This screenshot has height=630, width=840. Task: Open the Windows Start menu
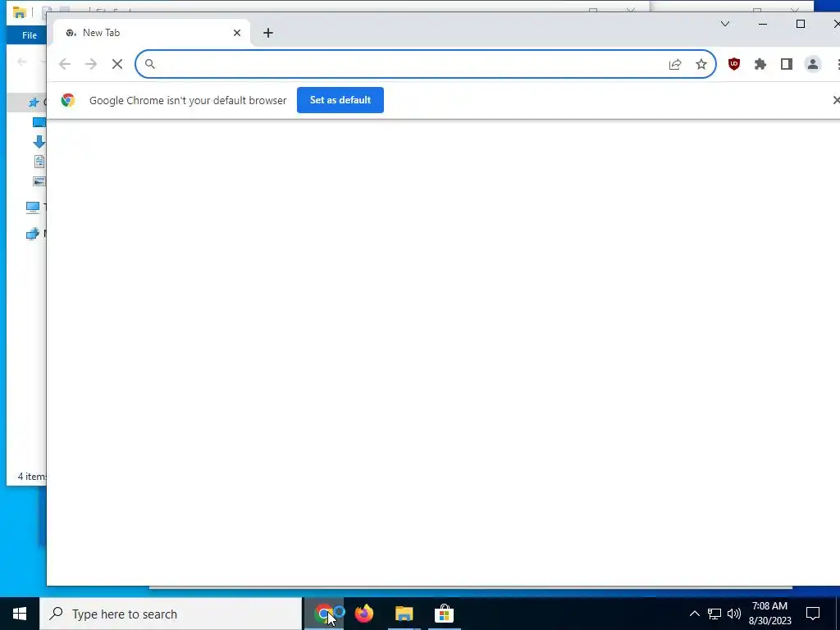click(20, 614)
